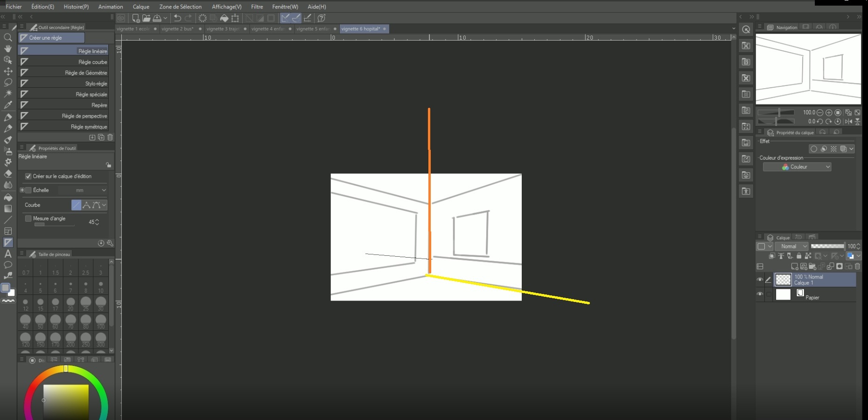Delete sub tool with trash icon
Screen dimensions: 868x420
(110, 137)
